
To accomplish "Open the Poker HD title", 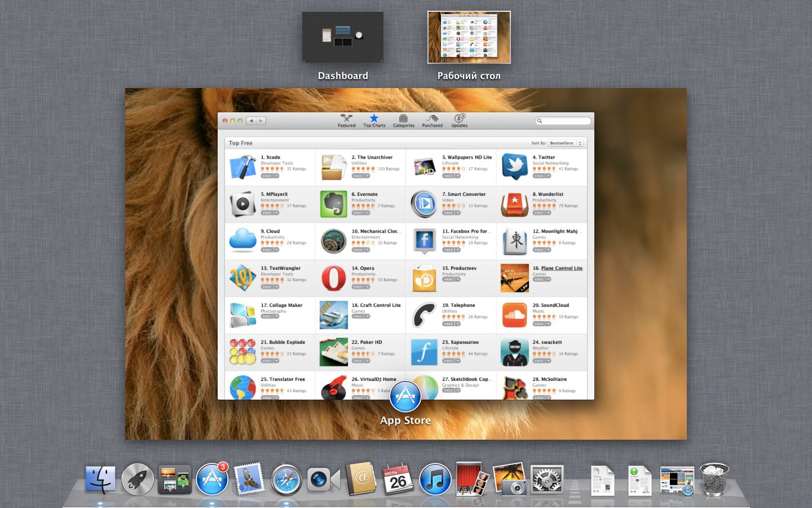I will [367, 342].
